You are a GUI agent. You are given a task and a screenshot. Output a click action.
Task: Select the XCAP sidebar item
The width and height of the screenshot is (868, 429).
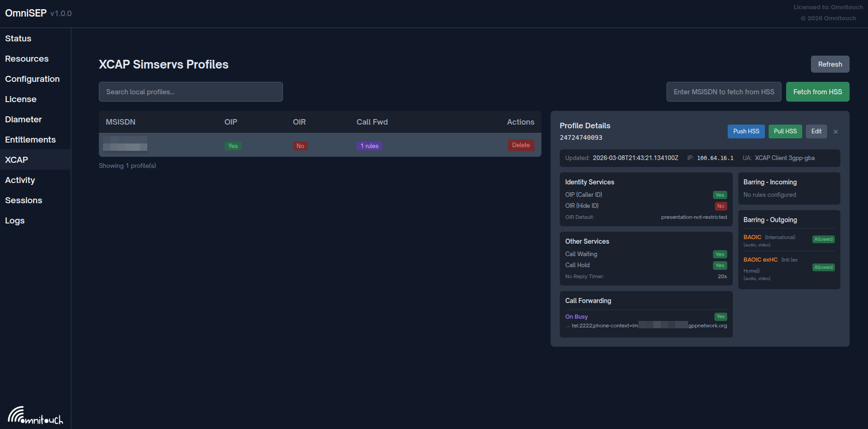17,160
